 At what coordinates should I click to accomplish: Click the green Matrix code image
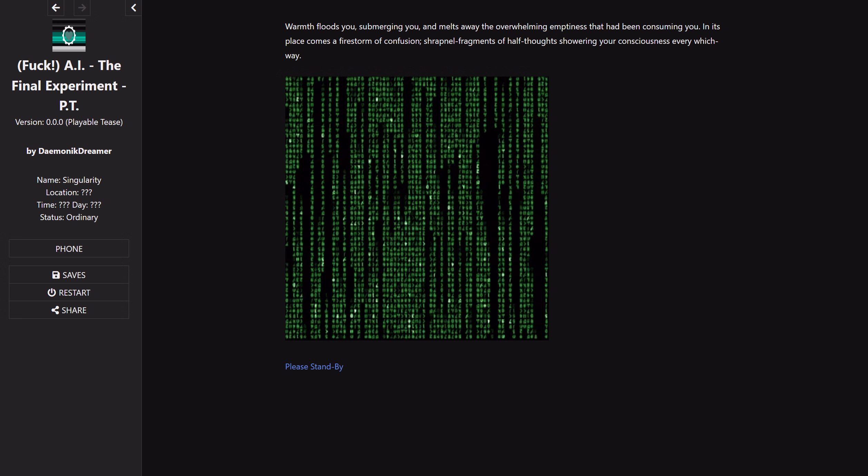pos(417,208)
